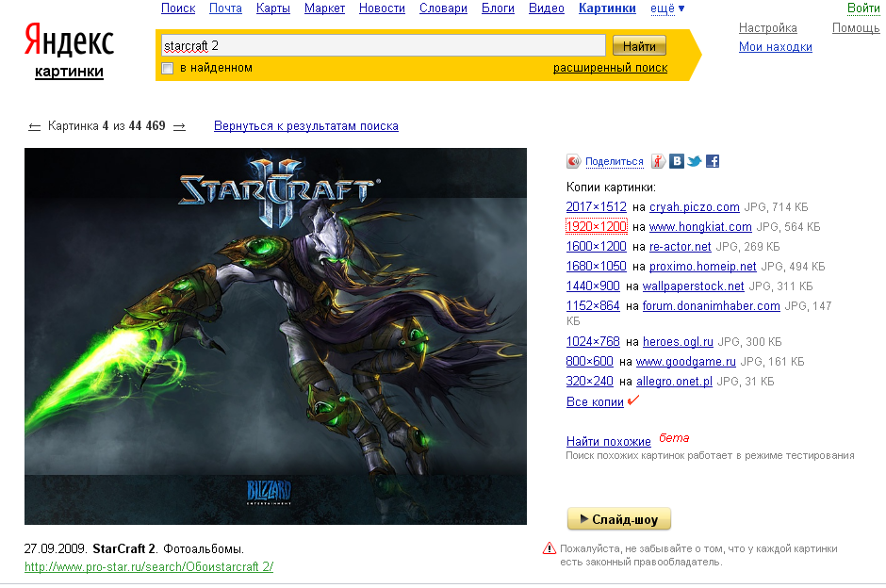This screenshot has width=886, height=588.
Task: Open Помощь help link
Action: [x=856, y=28]
